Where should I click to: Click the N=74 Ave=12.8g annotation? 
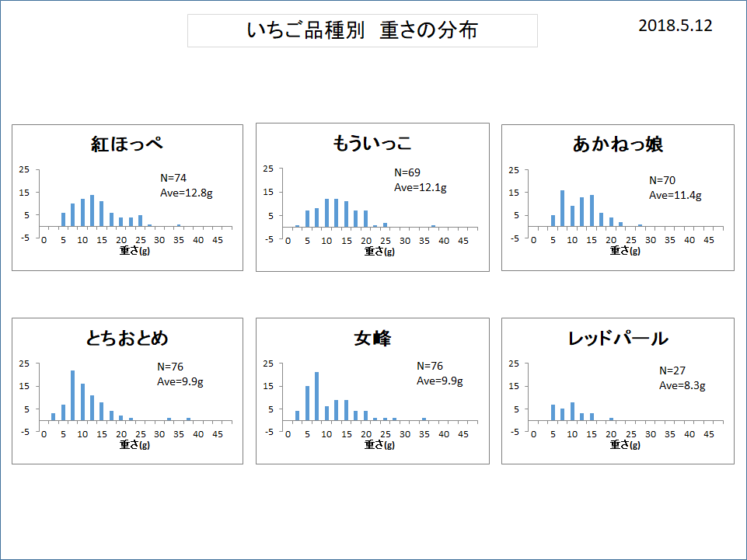click(x=185, y=186)
